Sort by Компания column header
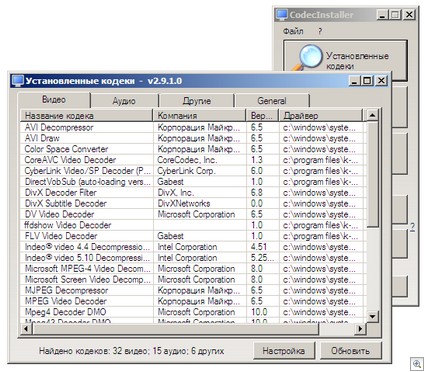Image resolution: width=425 pixels, height=372 pixels. coord(199,116)
